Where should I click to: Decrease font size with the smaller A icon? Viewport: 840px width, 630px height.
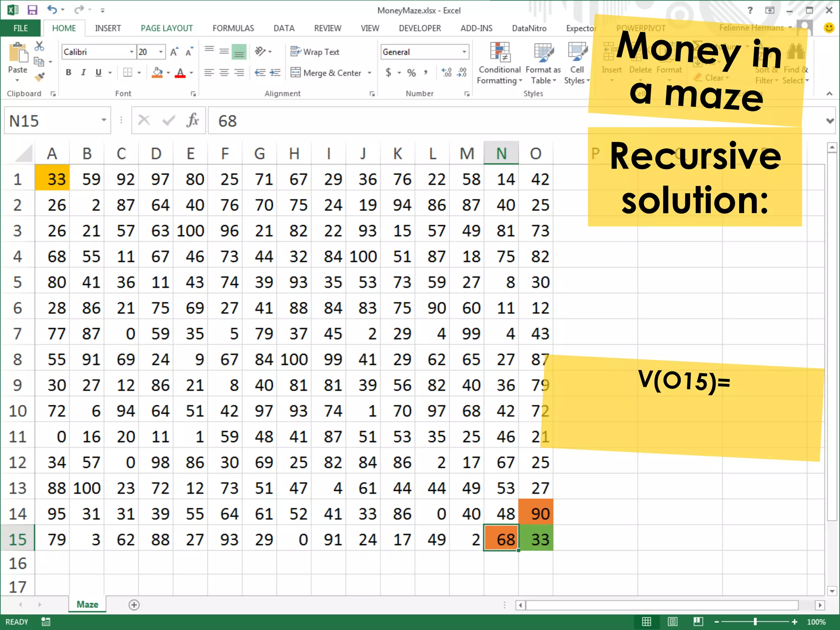pyautogui.click(x=189, y=52)
